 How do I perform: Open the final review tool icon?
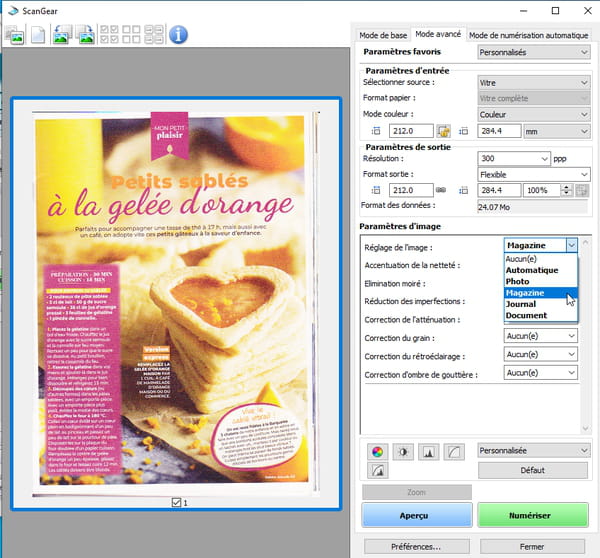point(377,470)
